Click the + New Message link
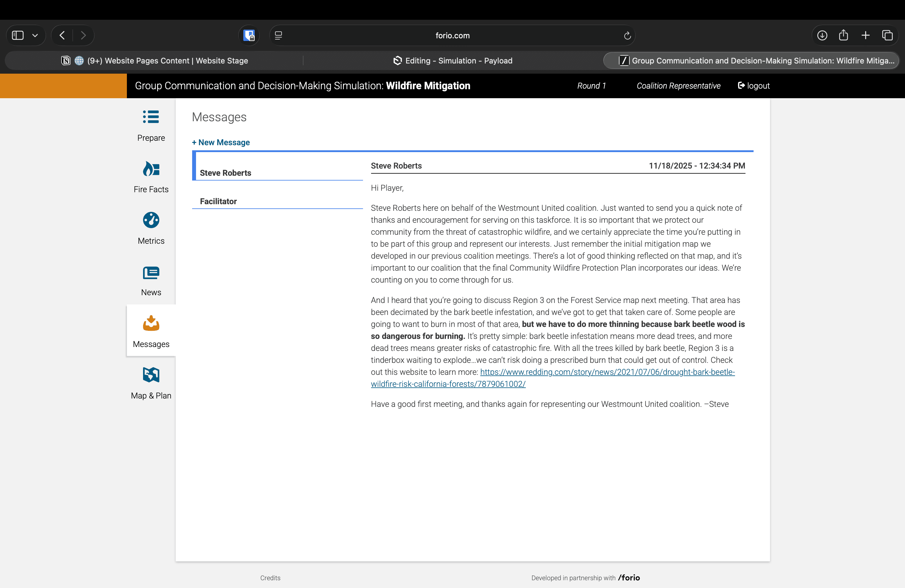The height and width of the screenshot is (588, 905). [221, 142]
